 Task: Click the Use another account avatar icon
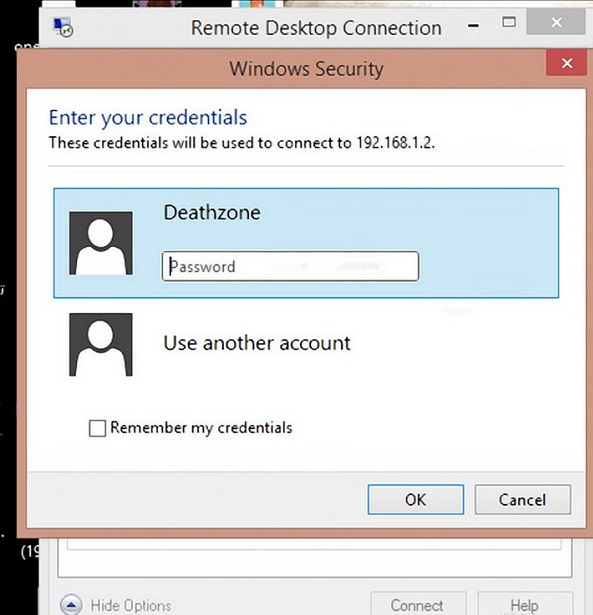click(101, 344)
